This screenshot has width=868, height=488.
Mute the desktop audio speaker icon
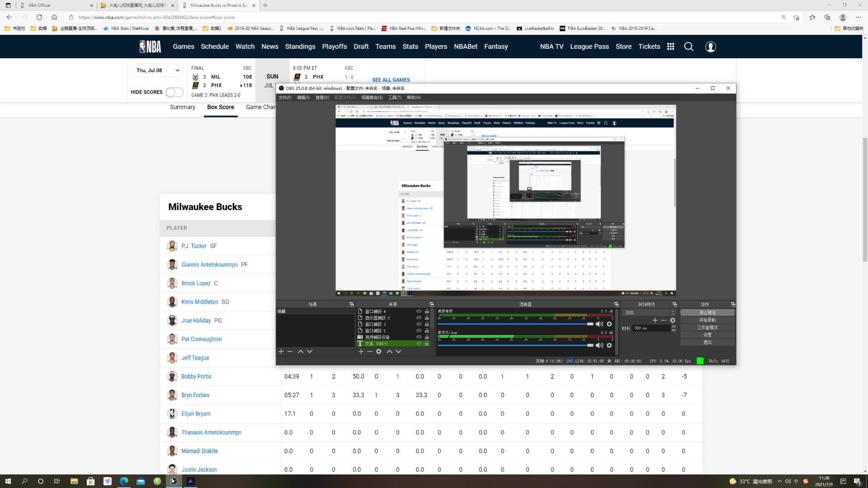pos(599,324)
